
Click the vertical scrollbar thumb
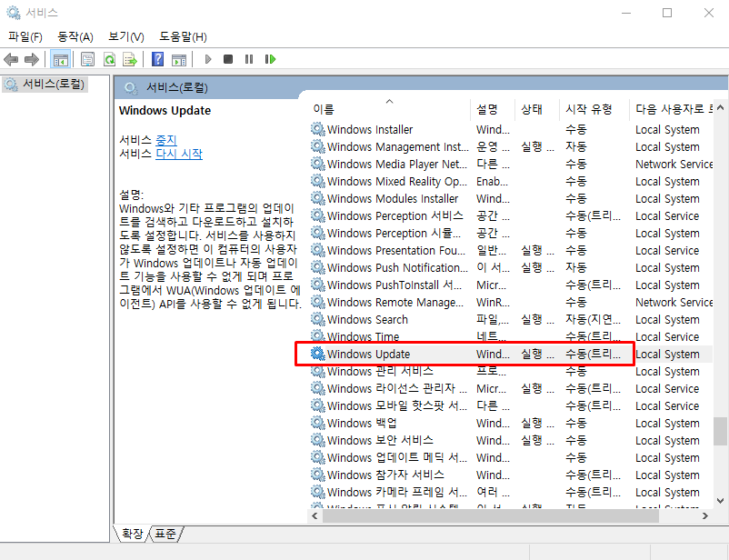720,431
